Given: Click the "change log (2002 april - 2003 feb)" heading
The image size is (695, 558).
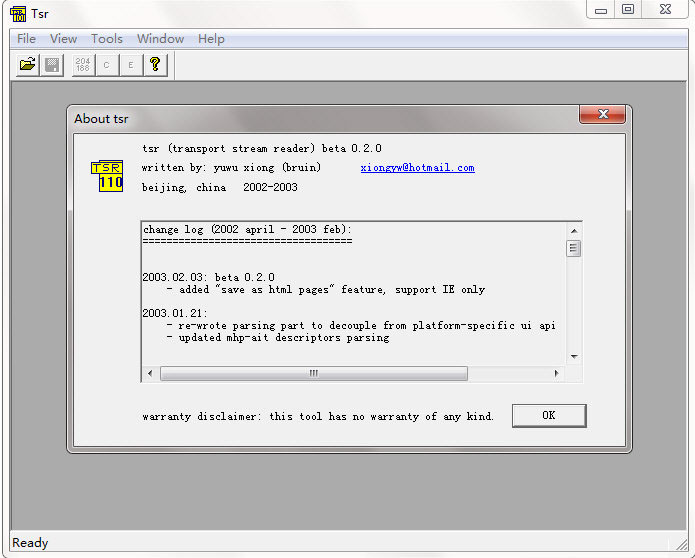Looking at the screenshot, I should (x=247, y=230).
